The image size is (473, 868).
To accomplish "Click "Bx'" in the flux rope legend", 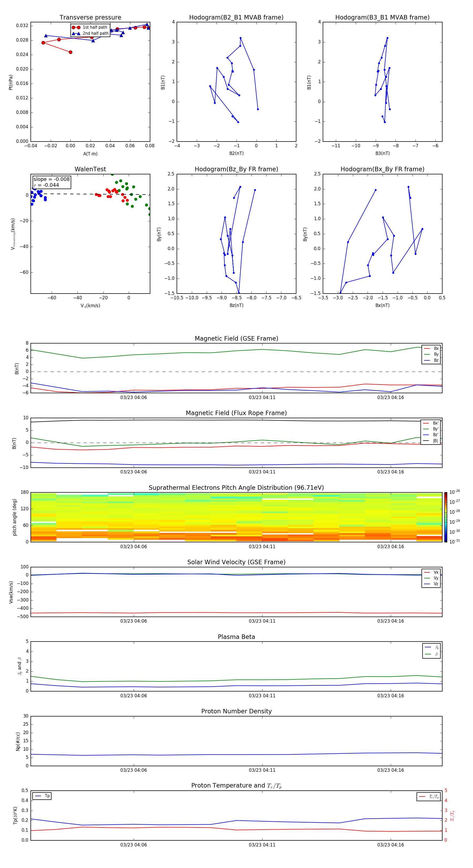I will pyautogui.click(x=431, y=423).
